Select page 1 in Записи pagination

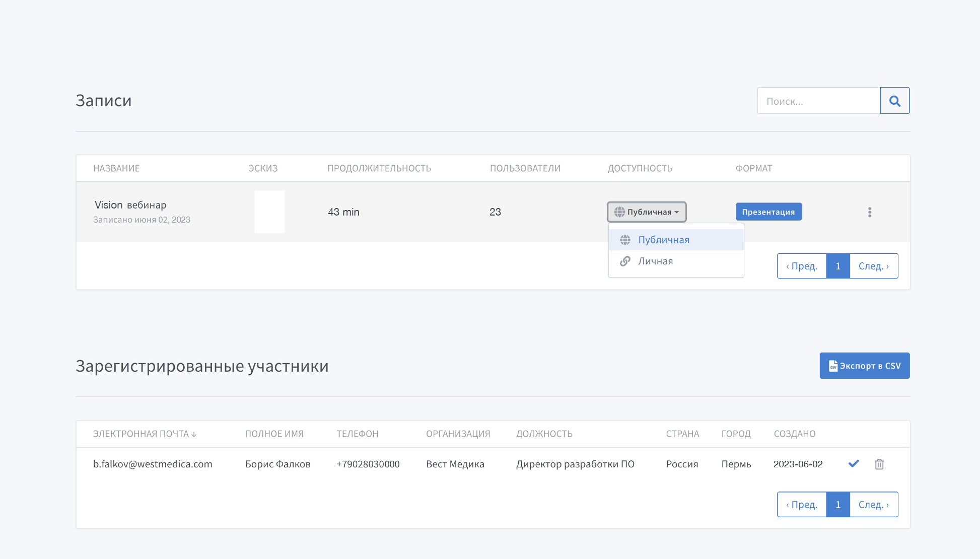[x=838, y=266]
